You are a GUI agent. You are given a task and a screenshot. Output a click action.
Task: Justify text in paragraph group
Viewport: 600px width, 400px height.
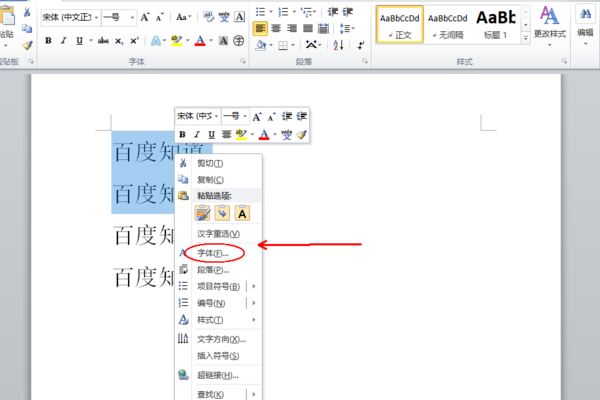coord(308,28)
